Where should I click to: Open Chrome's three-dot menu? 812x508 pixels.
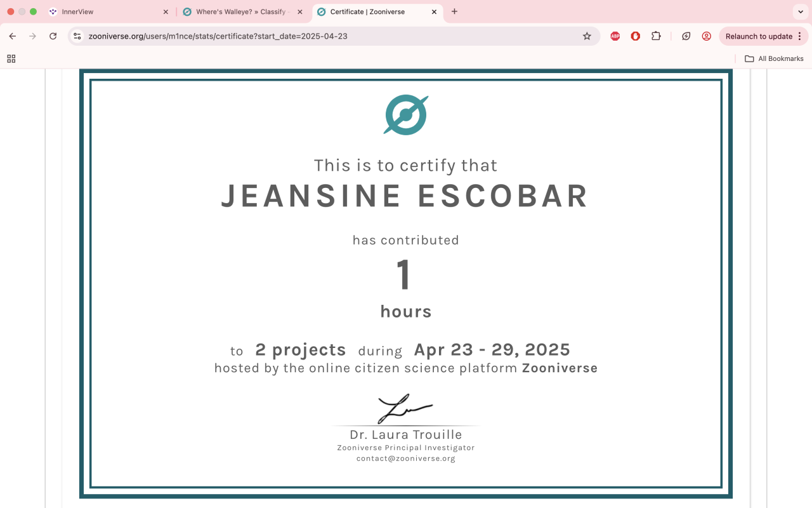point(800,36)
